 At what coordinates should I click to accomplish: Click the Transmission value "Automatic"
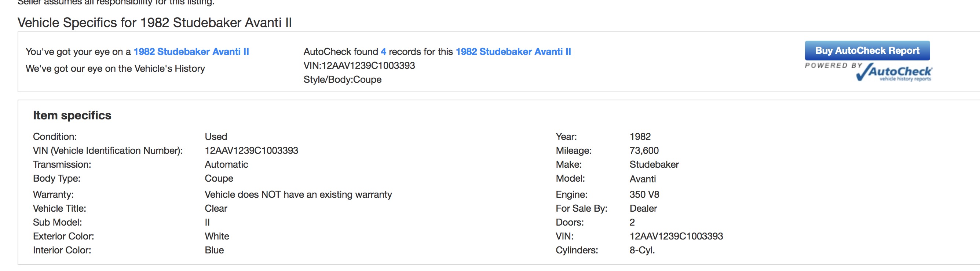click(226, 164)
